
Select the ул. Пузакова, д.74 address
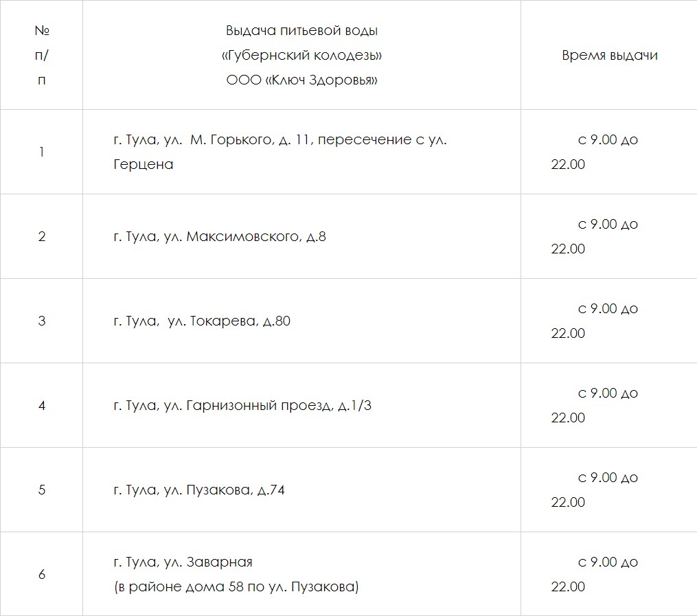tap(199, 490)
